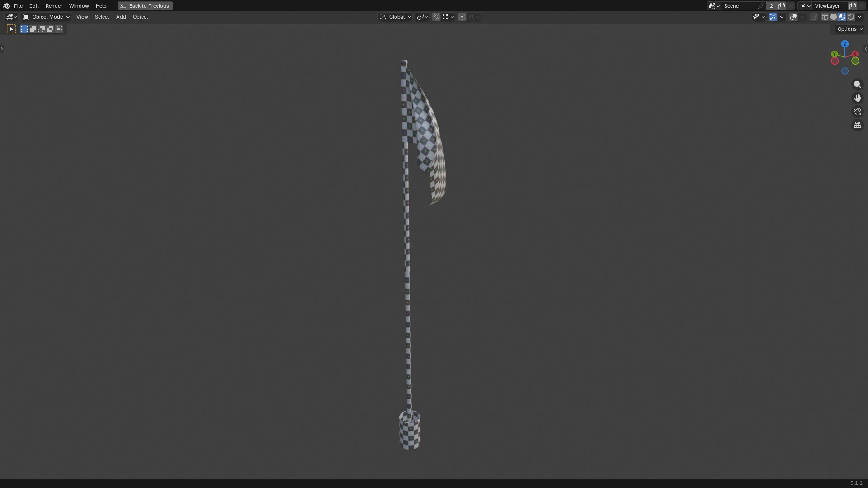Click the new scene duplicate icon
The width and height of the screenshot is (868, 488).
coord(782,6)
